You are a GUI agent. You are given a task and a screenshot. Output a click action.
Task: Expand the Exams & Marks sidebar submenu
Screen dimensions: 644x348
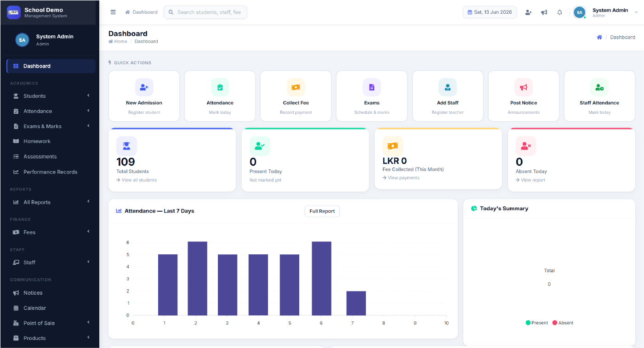point(51,126)
